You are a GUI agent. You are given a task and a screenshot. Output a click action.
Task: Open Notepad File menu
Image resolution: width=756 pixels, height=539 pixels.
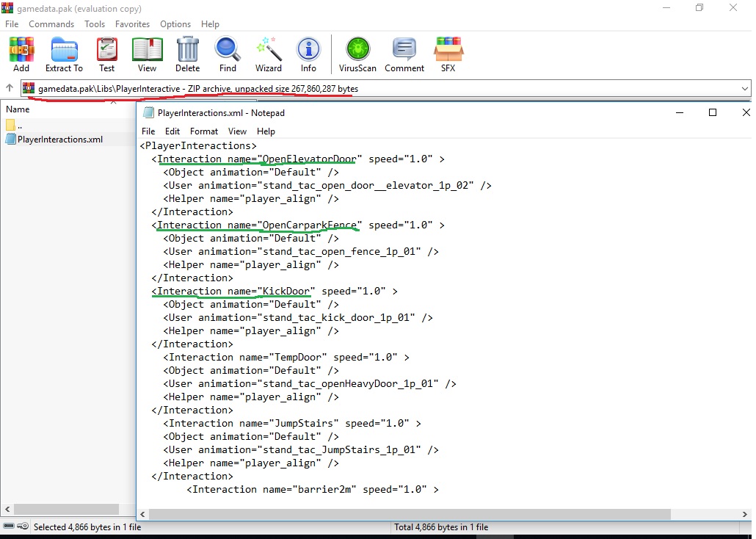[148, 131]
